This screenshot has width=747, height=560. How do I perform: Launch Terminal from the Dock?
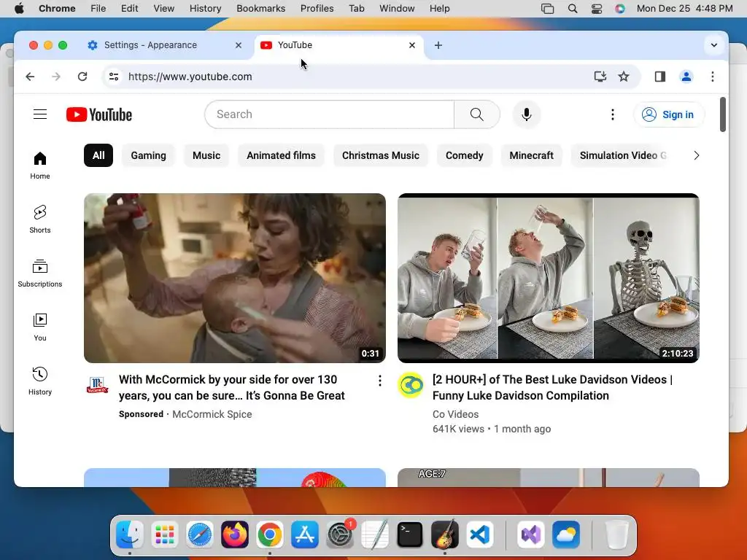(410, 534)
